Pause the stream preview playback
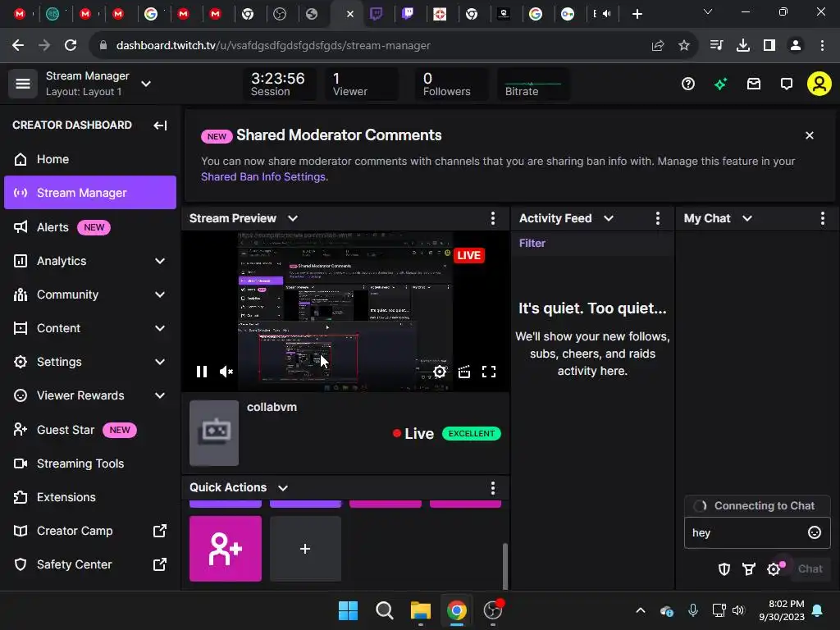840x630 pixels. (202, 372)
